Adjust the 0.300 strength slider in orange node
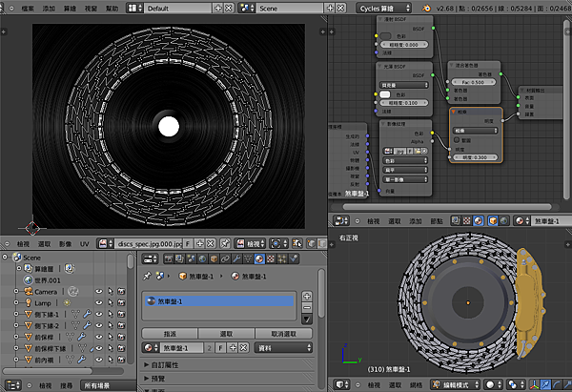This screenshot has height=392, width=572. click(474, 157)
